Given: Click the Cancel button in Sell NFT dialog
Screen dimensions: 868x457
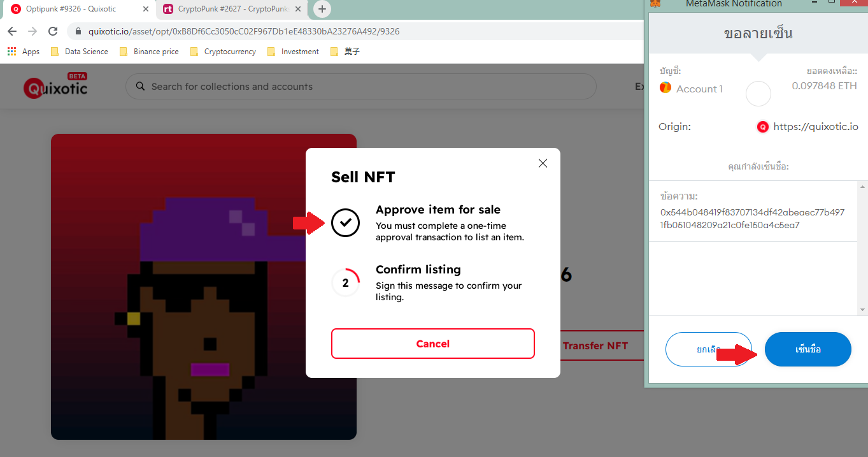Looking at the screenshot, I should tap(433, 344).
